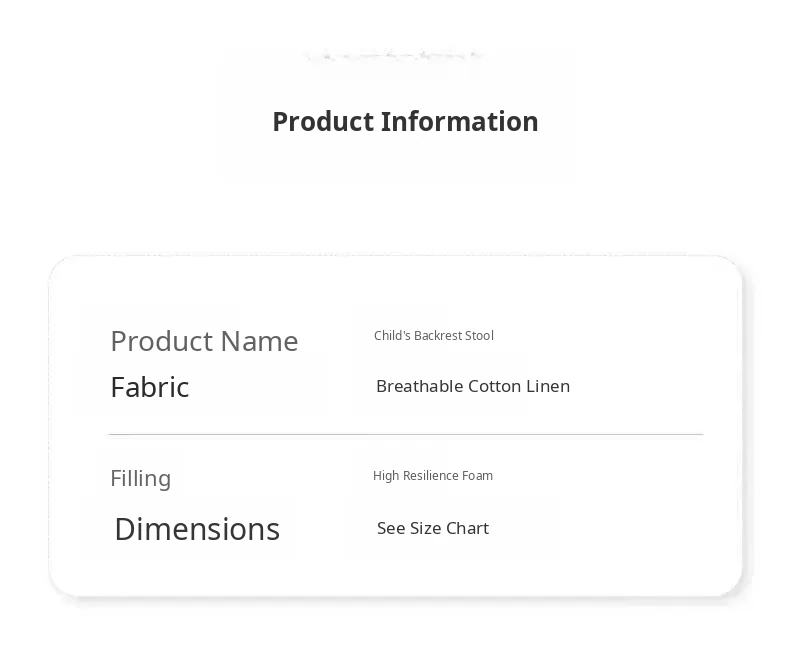Click the word Stool in product value

click(477, 336)
